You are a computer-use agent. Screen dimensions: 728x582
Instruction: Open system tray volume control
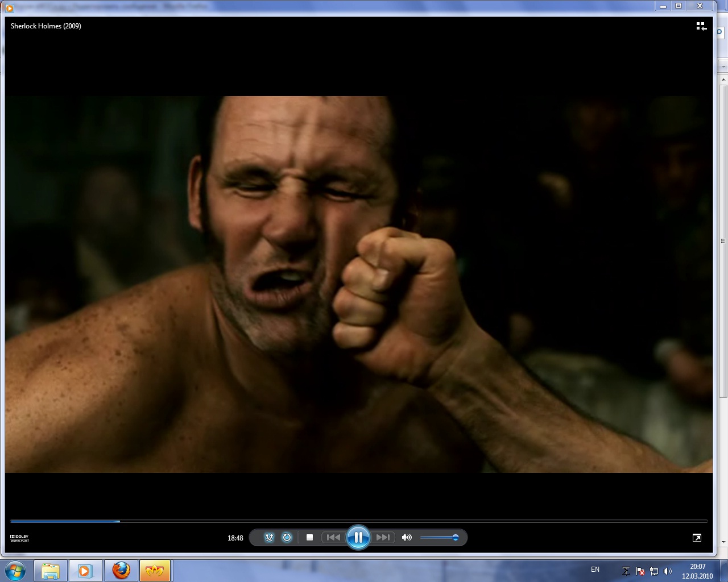point(668,571)
